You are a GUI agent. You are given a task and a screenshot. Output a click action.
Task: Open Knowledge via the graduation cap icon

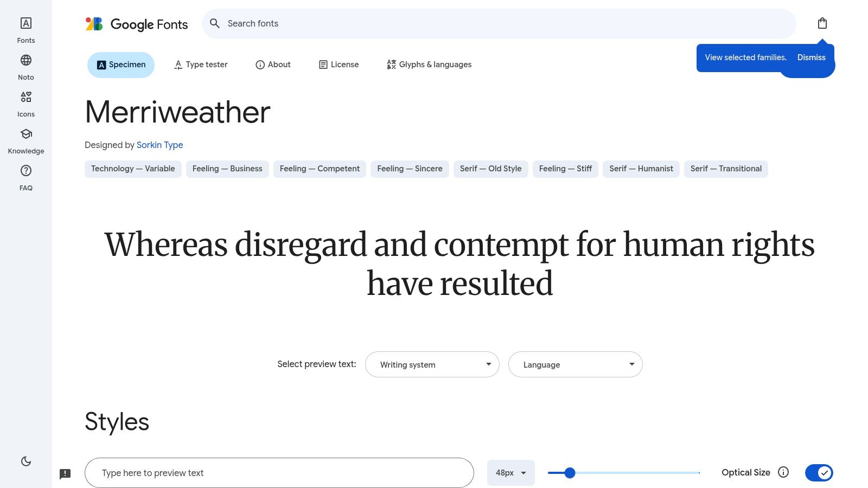26,141
